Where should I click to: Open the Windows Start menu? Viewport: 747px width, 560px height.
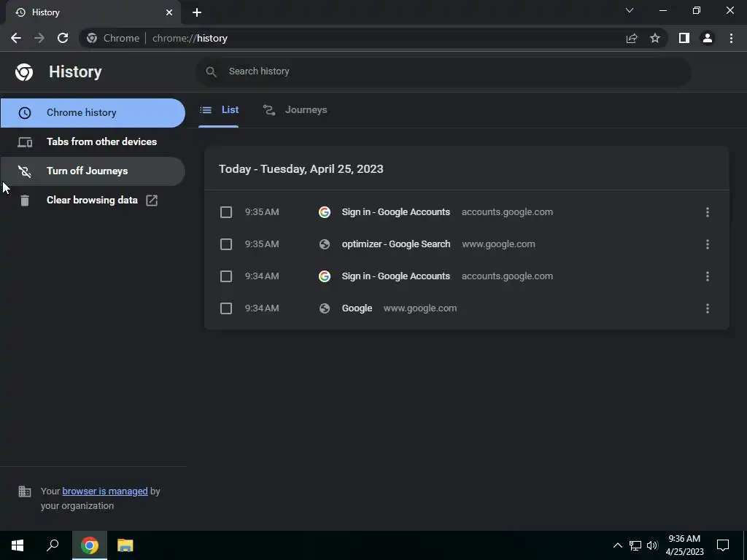pos(18,545)
